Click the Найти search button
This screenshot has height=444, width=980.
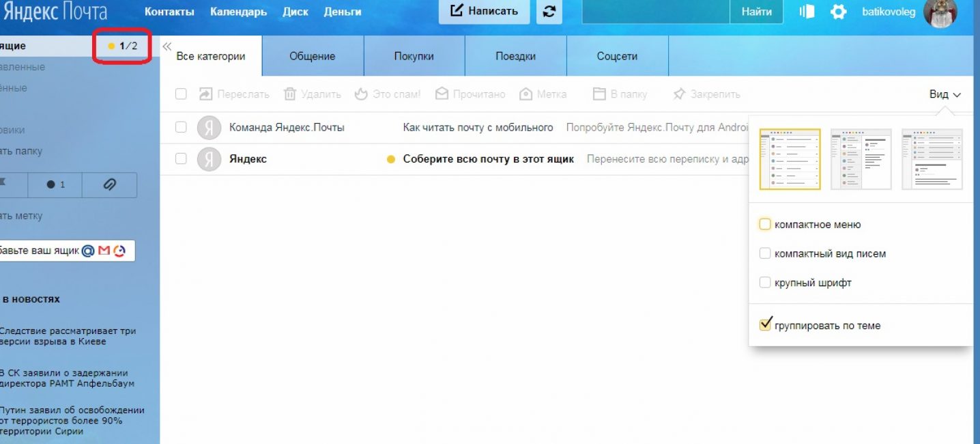[x=756, y=12]
